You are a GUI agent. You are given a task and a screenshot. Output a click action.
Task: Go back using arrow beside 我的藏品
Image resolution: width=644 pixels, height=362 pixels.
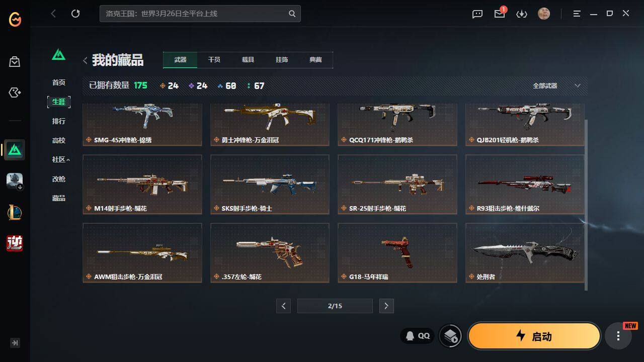(x=85, y=60)
